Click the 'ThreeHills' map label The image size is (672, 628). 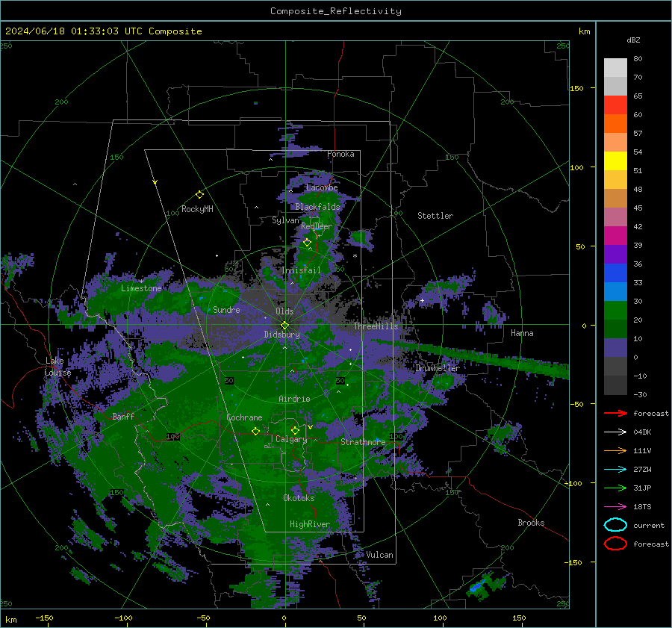(x=376, y=326)
